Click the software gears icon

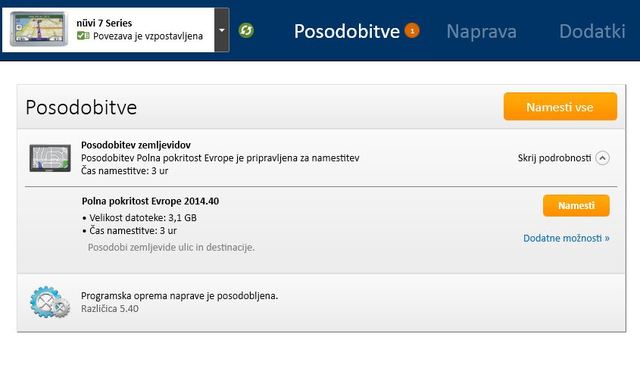click(x=50, y=302)
